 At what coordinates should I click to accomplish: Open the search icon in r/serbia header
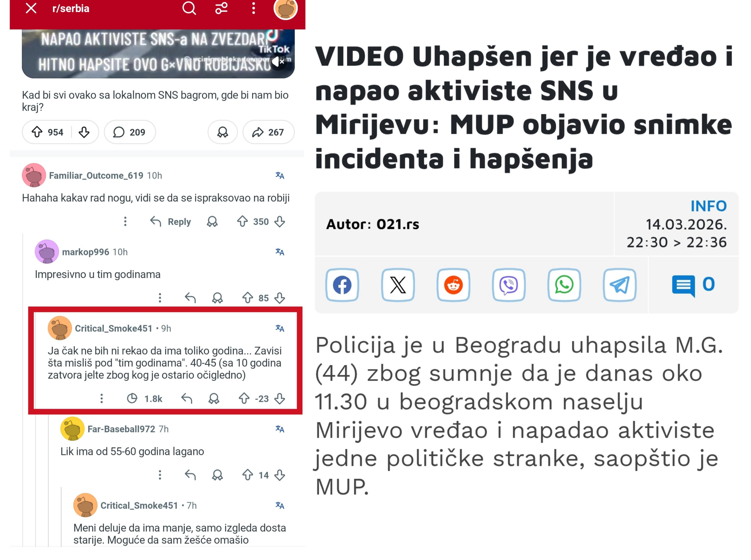(189, 8)
